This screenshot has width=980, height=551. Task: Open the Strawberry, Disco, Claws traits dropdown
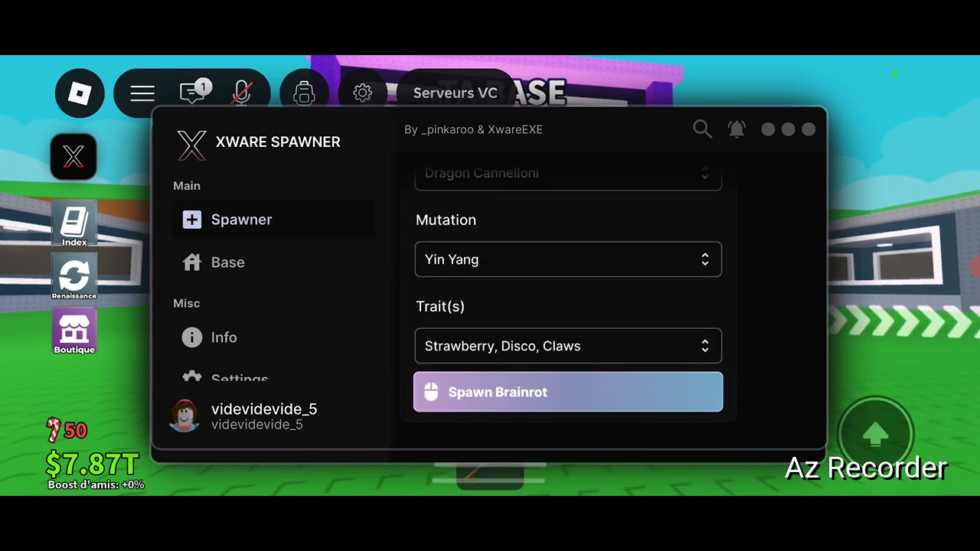click(568, 346)
